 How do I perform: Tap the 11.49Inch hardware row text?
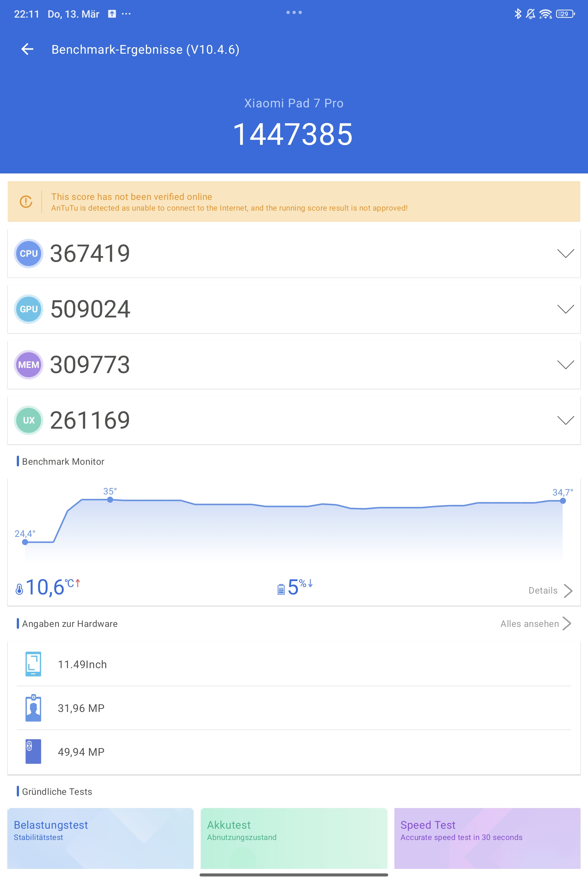pyautogui.click(x=82, y=664)
